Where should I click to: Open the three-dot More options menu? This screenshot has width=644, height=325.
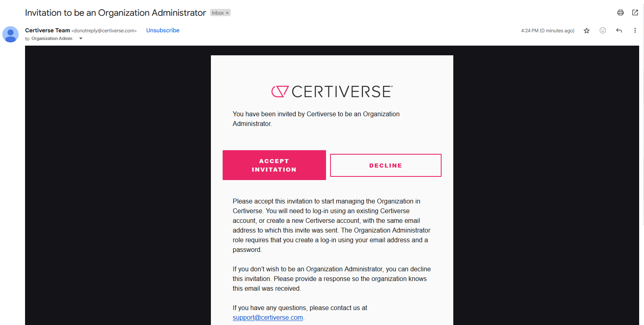(635, 30)
